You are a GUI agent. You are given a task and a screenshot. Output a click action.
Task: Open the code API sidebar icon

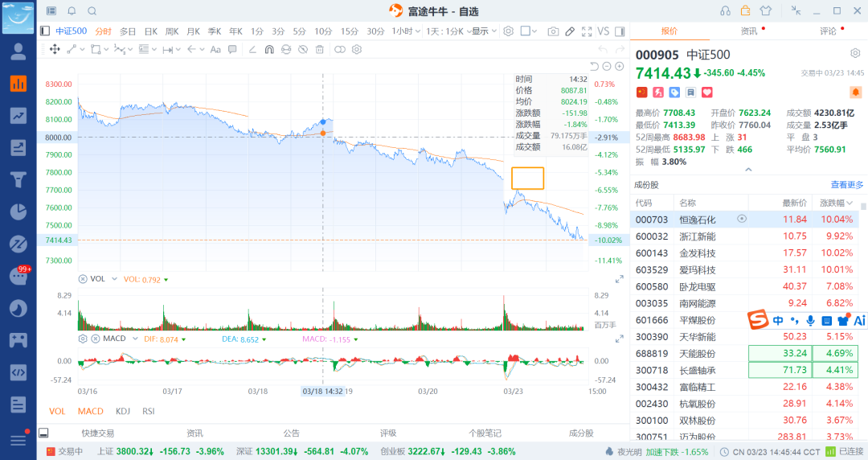[x=18, y=372]
